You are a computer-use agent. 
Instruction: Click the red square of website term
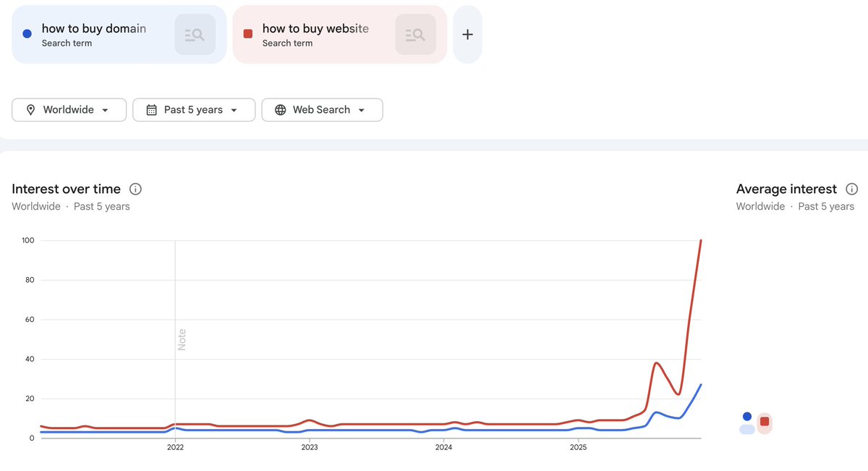click(x=247, y=33)
